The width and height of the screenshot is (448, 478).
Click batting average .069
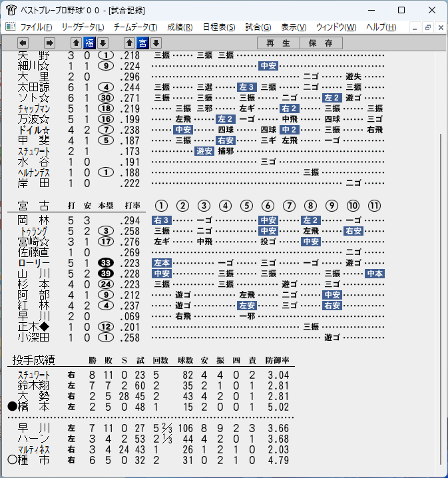(x=130, y=316)
